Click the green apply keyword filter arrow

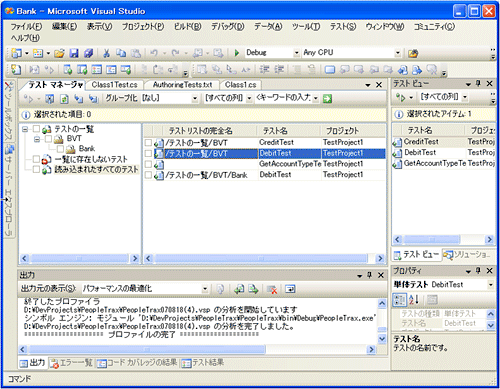coord(327,99)
